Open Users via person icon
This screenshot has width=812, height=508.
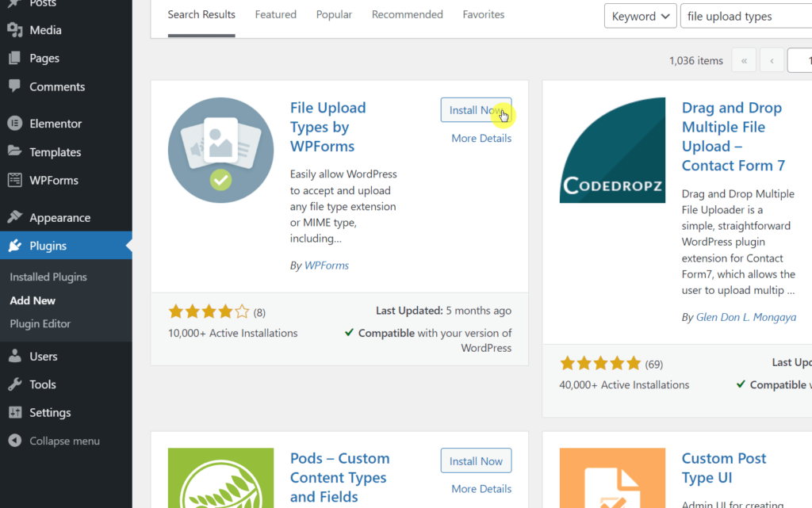tap(15, 356)
